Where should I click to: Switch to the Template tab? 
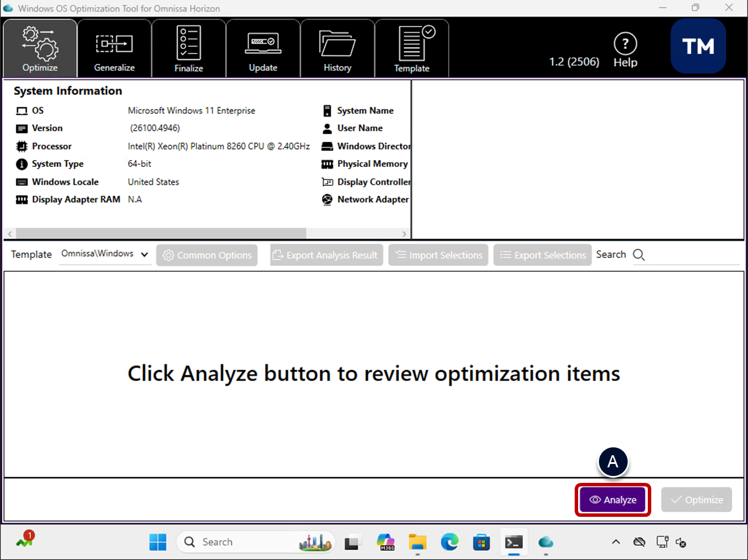tap(412, 49)
